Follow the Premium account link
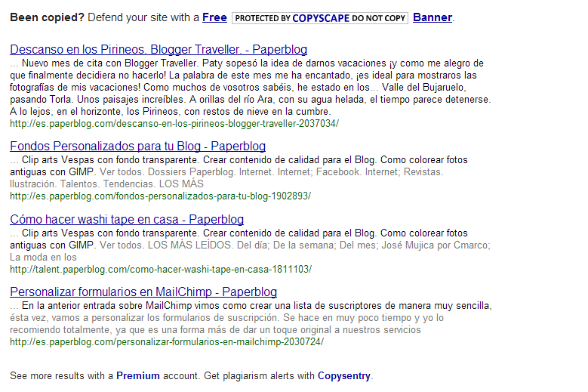The width and height of the screenshot is (588, 392). [138, 375]
